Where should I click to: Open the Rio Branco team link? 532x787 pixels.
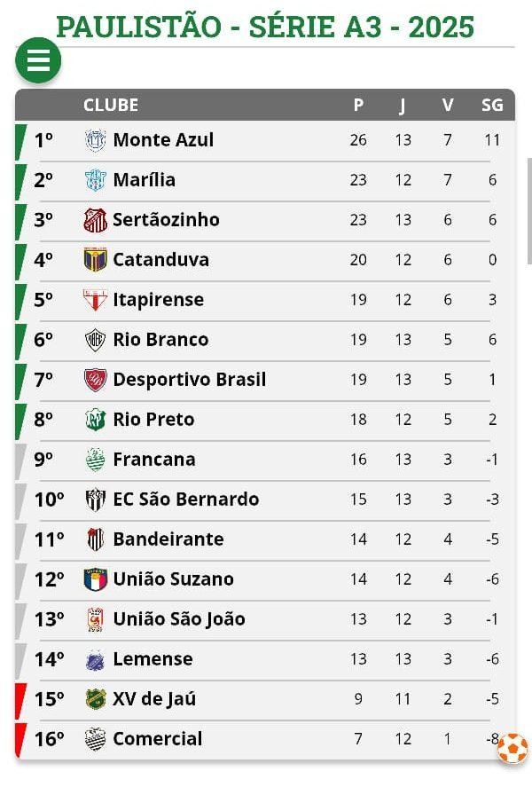(x=160, y=340)
